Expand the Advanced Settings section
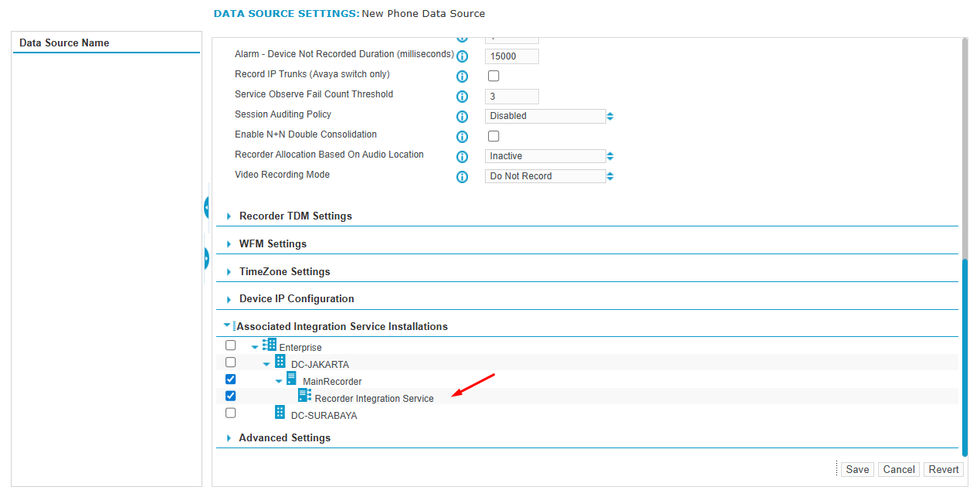980x490 pixels. pos(284,438)
